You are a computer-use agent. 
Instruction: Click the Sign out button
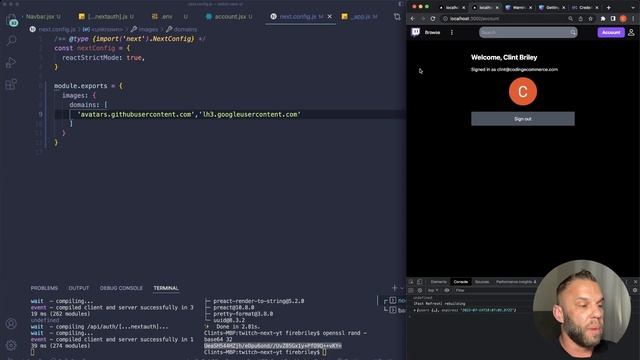[523, 119]
